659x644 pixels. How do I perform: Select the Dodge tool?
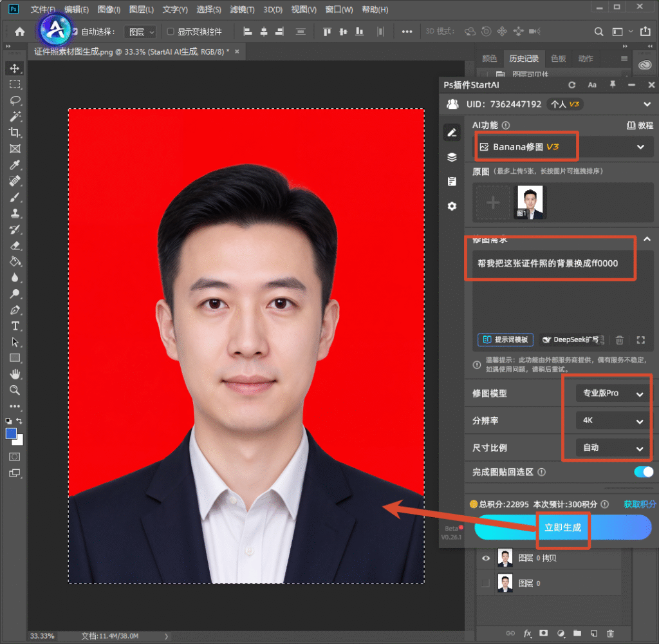(15, 294)
